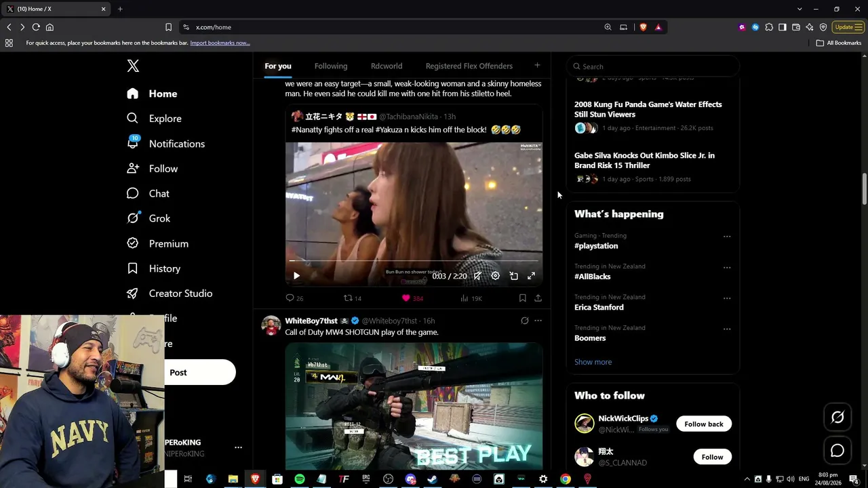This screenshot has height=488, width=868.
Task: Open the Home page from sidebar
Action: [152, 94]
